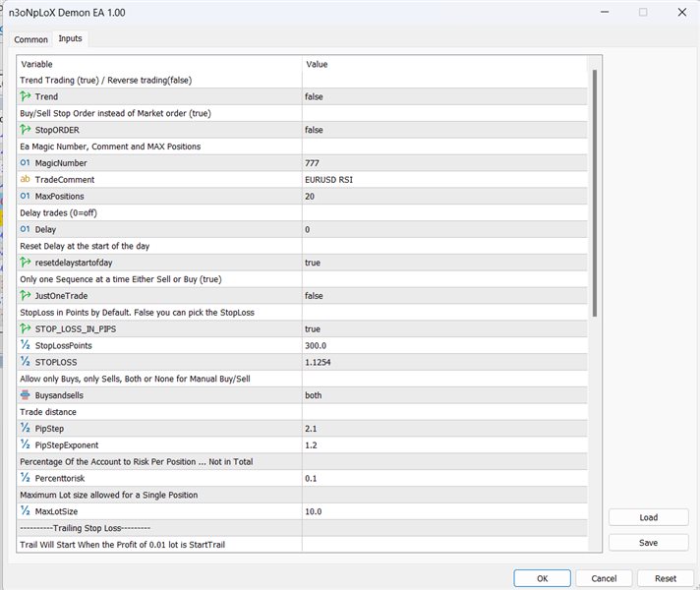Close the Demon EA dialog window
The height and width of the screenshot is (590, 700).
(x=681, y=12)
